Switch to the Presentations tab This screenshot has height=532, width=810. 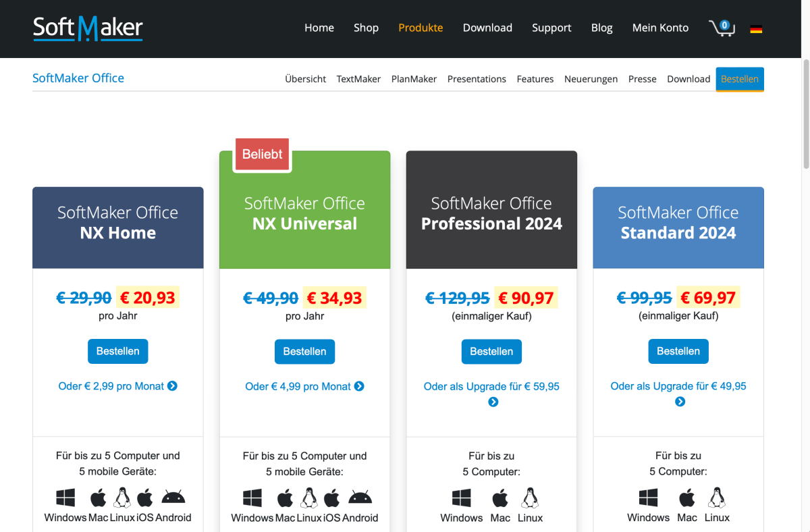pos(477,79)
